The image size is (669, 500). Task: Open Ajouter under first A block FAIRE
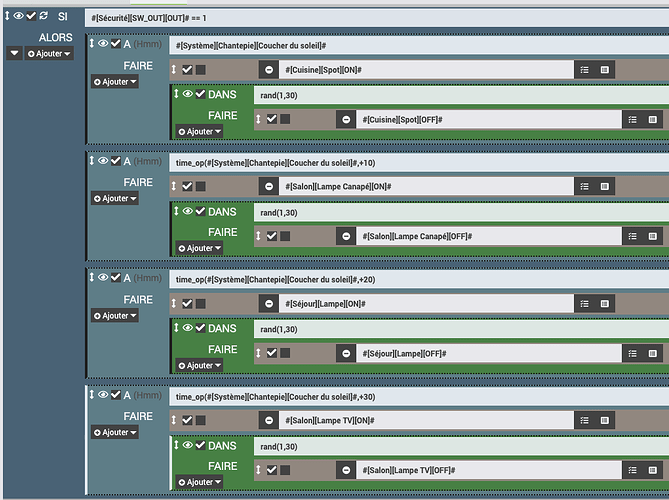[x=115, y=82]
